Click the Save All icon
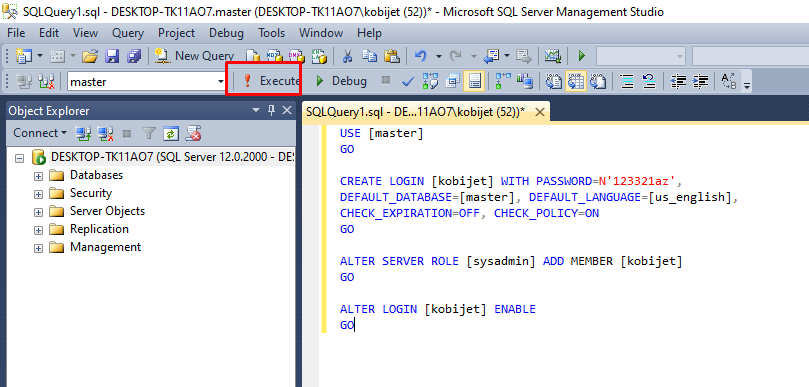Screen dimensions: 809x387 click(134, 56)
